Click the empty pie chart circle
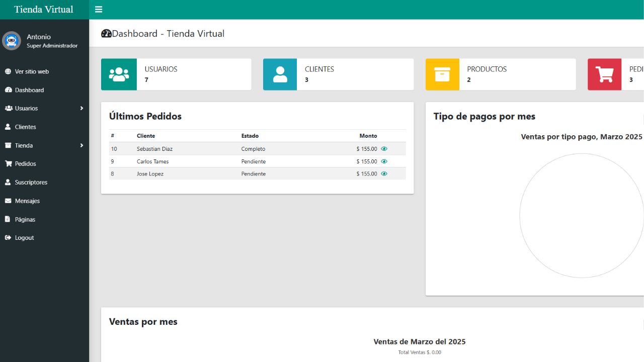This screenshot has width=644, height=362. coord(581,216)
